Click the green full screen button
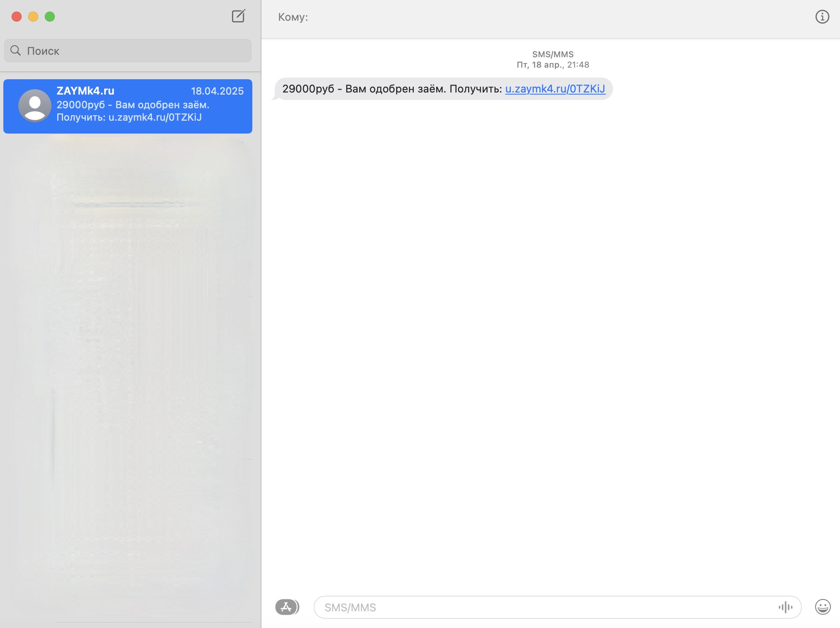The width and height of the screenshot is (840, 628). tap(50, 17)
